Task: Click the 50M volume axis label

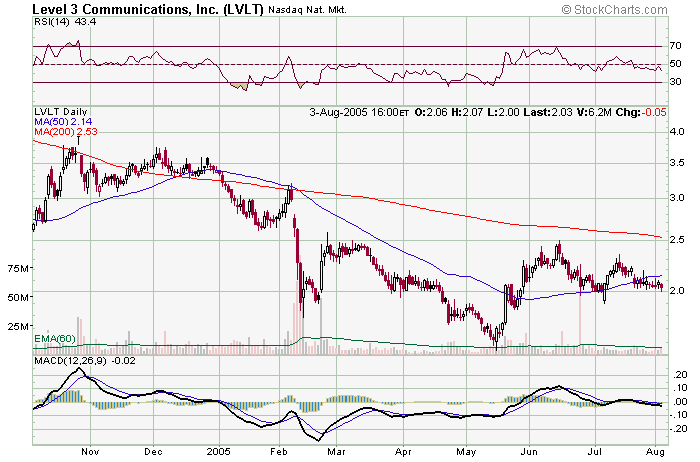Action: click(18, 297)
